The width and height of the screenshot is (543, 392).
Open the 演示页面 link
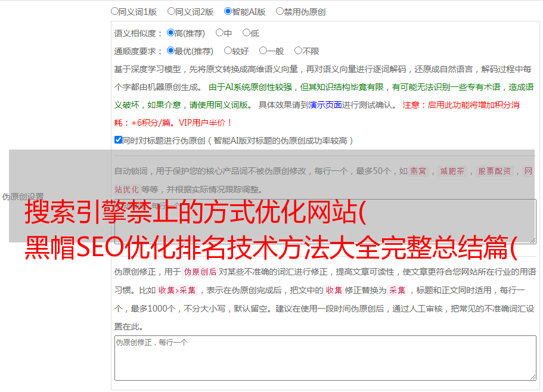tap(325, 105)
